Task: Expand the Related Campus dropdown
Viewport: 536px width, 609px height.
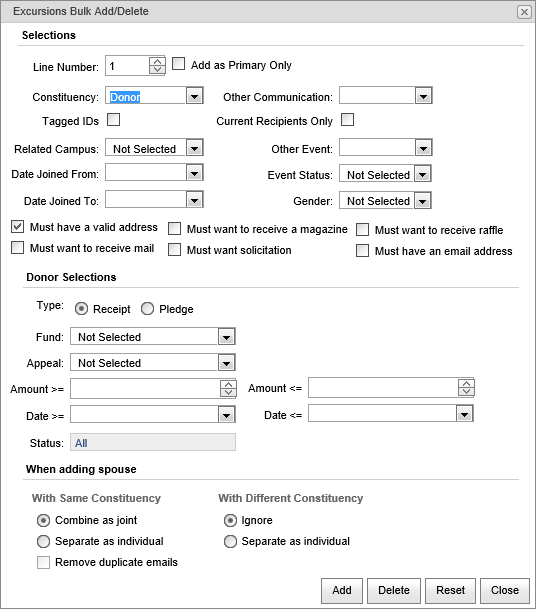Action: point(195,148)
